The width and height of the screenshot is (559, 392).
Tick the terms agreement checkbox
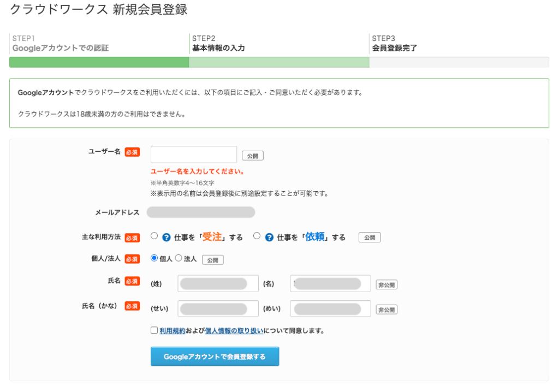(154, 330)
